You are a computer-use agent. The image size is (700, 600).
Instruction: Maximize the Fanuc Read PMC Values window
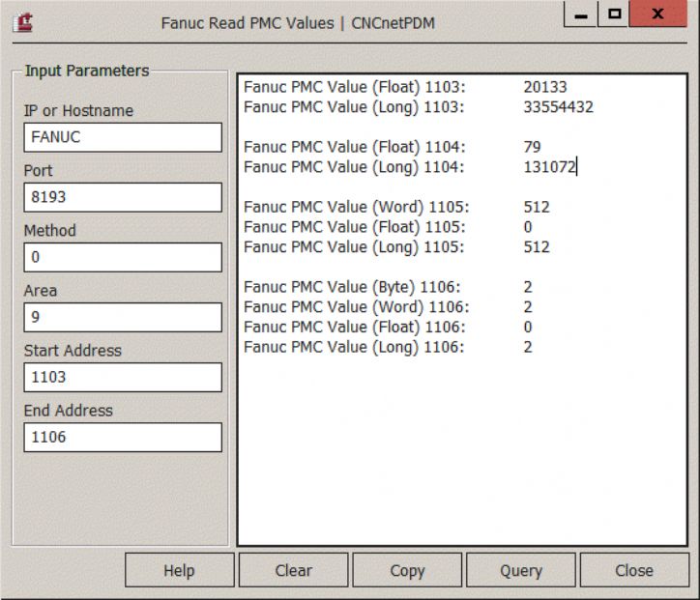(614, 16)
